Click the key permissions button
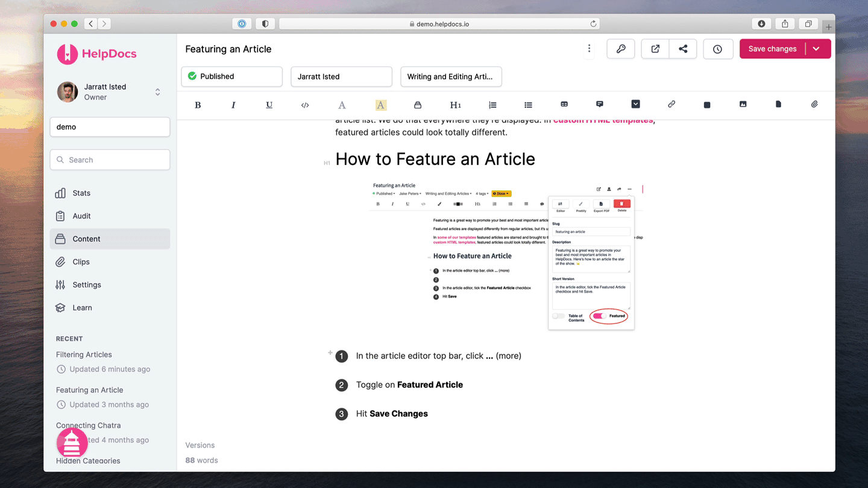The width and height of the screenshot is (868, 488). (621, 49)
